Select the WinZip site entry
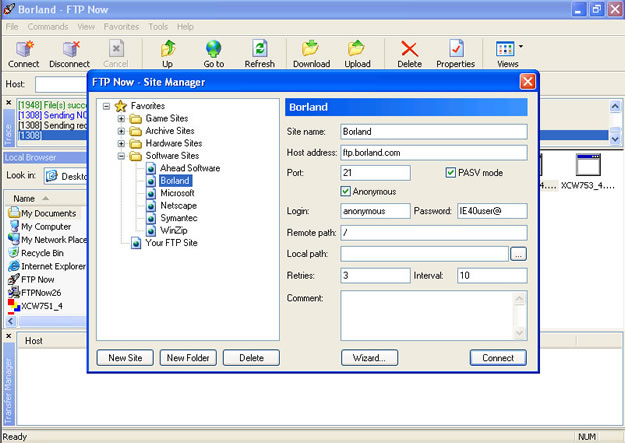Viewport: 625px width, 443px height. (x=173, y=230)
